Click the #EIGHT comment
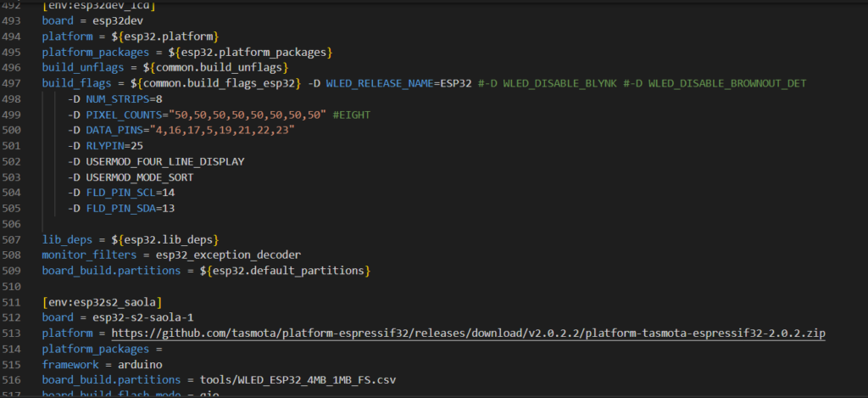This screenshot has height=398, width=868. 352,115
